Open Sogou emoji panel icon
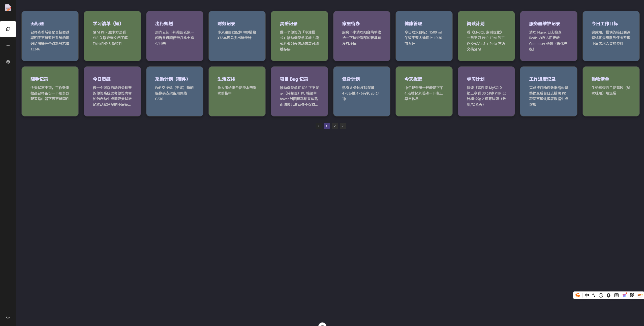 pyautogui.click(x=601, y=295)
